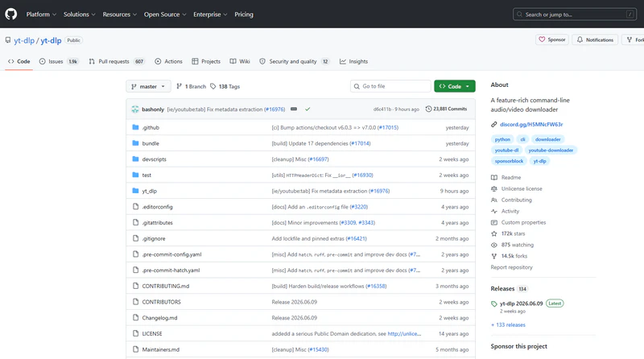The height and width of the screenshot is (359, 644).
Task: Open Notifications button
Action: click(x=595, y=39)
